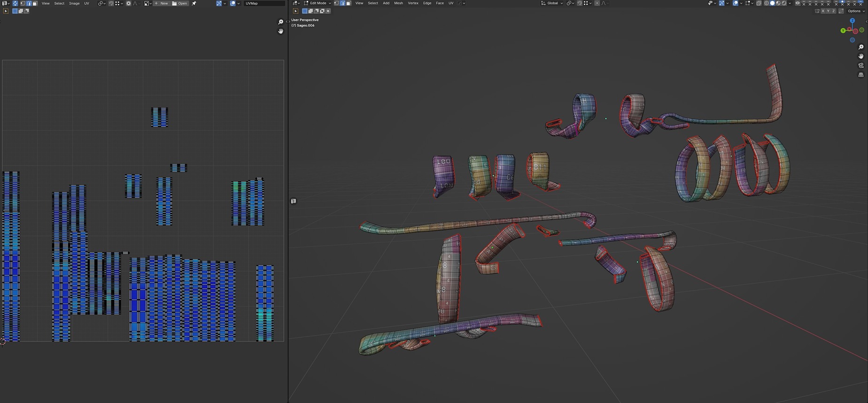Viewport: 868px width, 403px height.
Task: Toggle camera view icon in 3D viewport
Action: click(861, 66)
